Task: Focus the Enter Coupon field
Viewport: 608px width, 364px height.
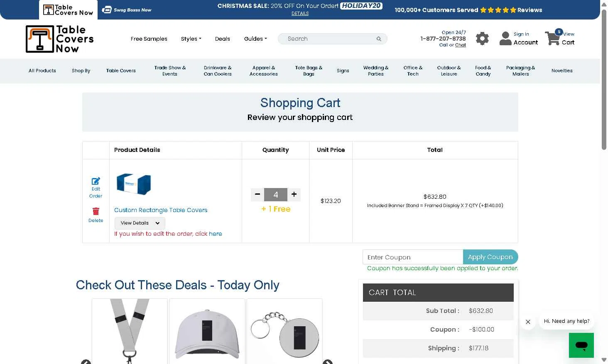Action: 413,257
